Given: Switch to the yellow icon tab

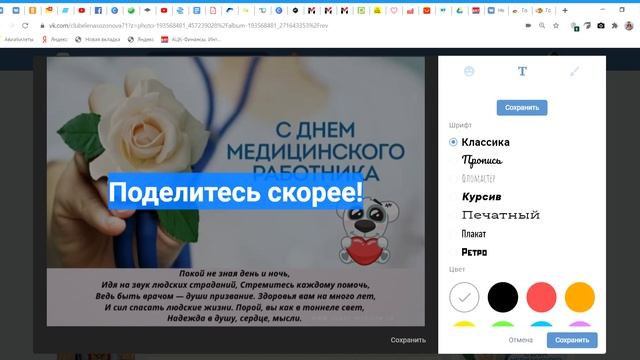Looking at the screenshot, I should point(377,10).
